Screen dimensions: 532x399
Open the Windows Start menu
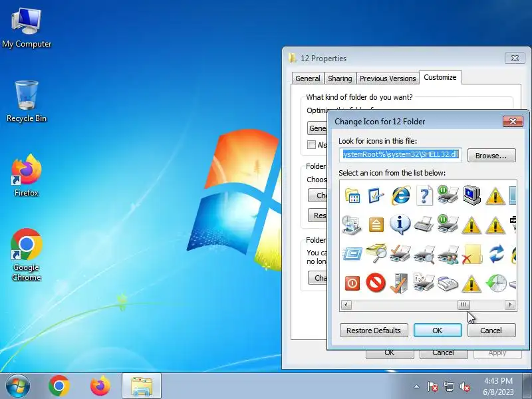[x=18, y=386]
